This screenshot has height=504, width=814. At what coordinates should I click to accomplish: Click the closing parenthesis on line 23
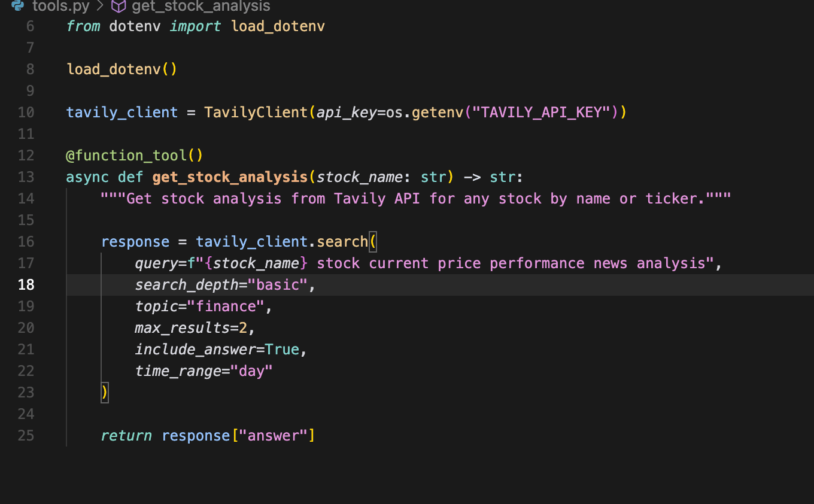coord(105,393)
